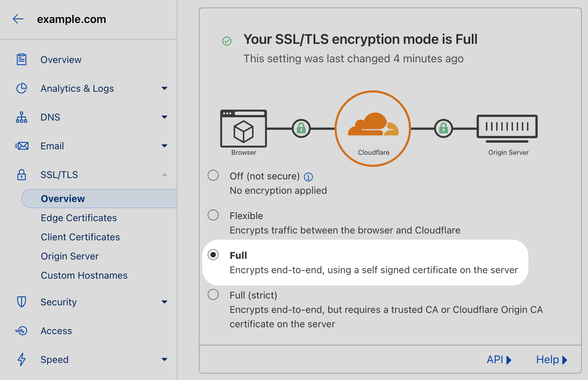The image size is (588, 380).
Task: Expand the Email section
Action: (165, 146)
